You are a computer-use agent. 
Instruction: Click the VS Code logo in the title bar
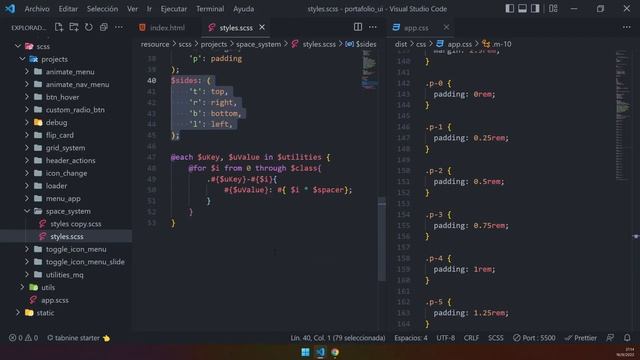[x=10, y=9]
